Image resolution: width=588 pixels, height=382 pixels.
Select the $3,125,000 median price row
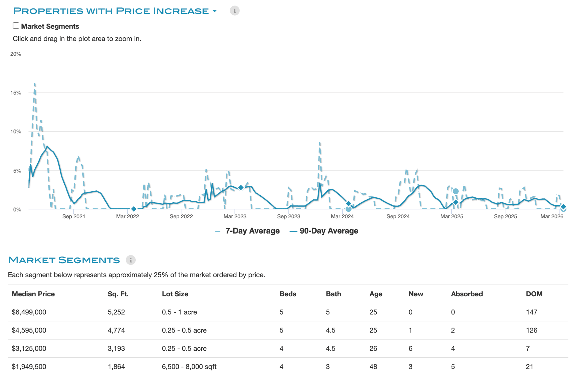(x=29, y=349)
